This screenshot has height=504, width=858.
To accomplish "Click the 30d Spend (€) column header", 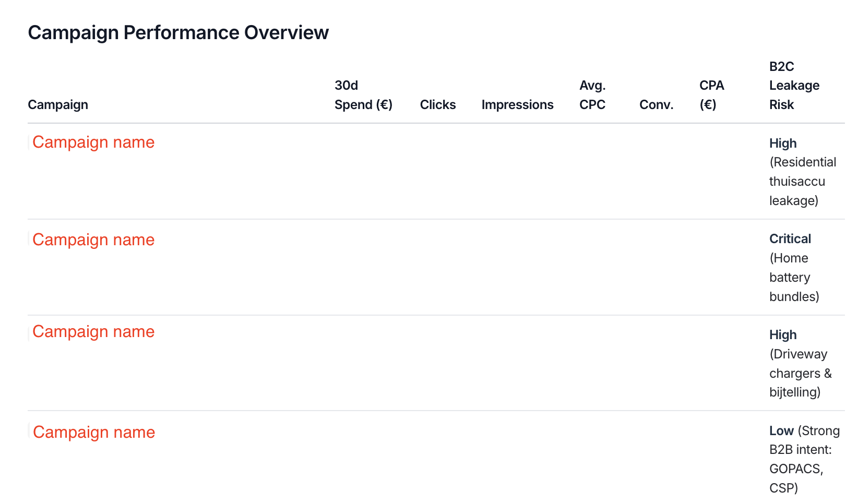I will click(363, 95).
